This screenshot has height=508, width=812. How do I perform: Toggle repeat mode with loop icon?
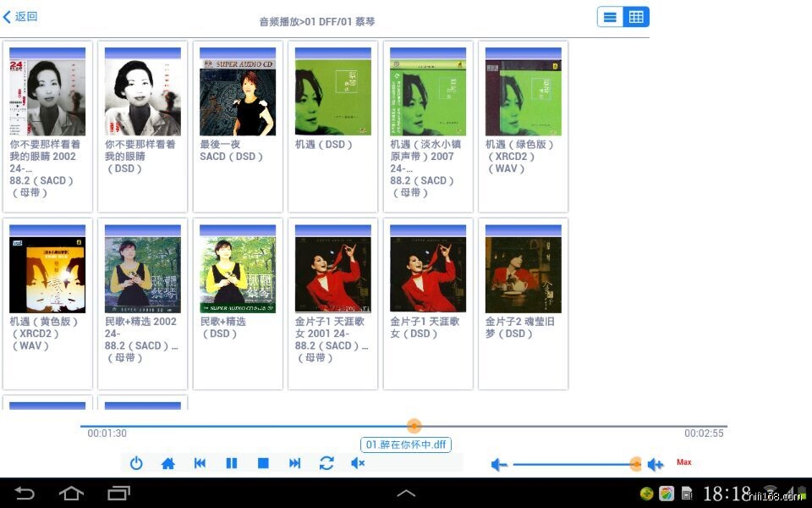coord(326,463)
